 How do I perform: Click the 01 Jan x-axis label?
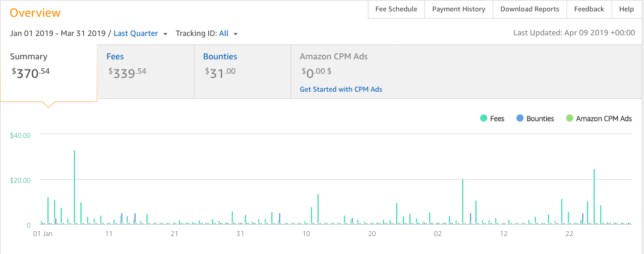point(44,234)
